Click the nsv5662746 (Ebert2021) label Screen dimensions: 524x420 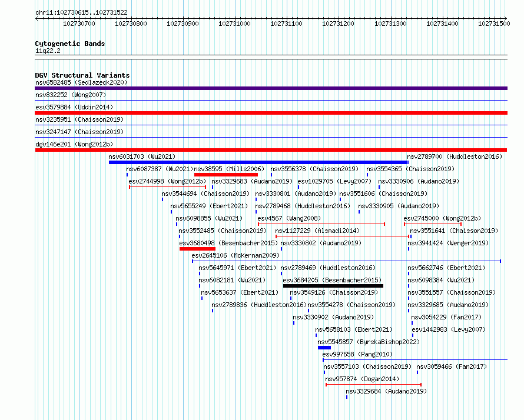click(x=446, y=268)
